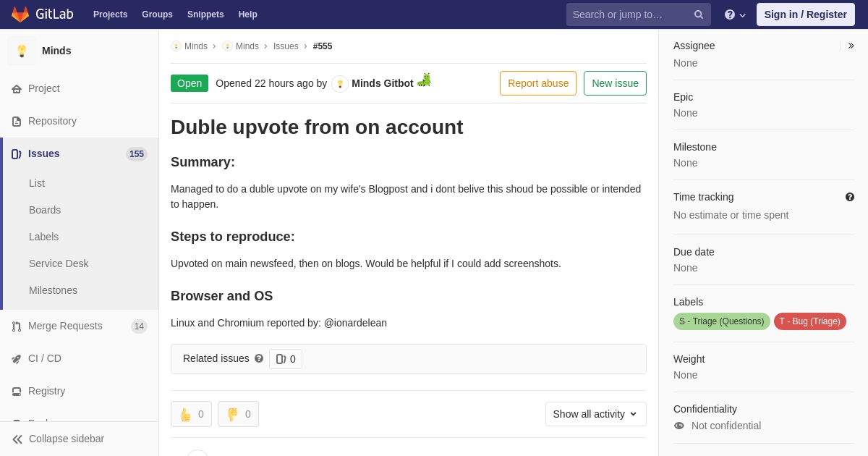Image resolution: width=868 pixels, height=456 pixels.
Task: Click the Time tracking help icon
Action: coord(849,197)
